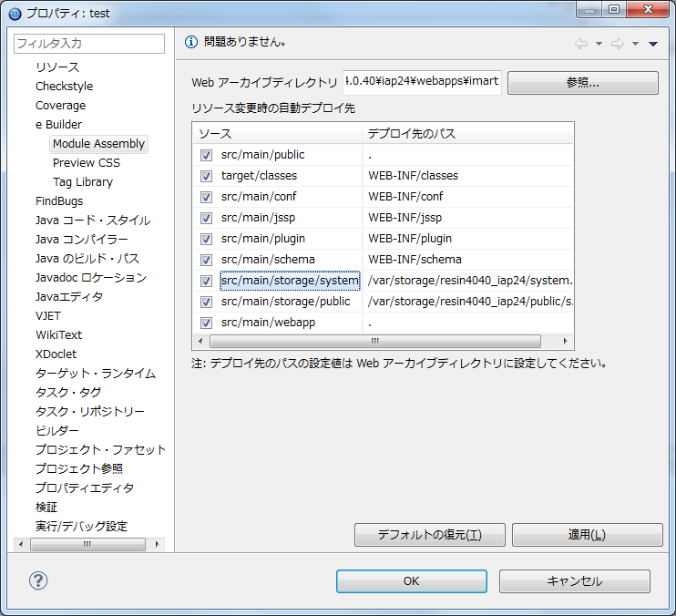Click the forward navigation arrow icon
This screenshot has width=676, height=616.
(x=618, y=44)
